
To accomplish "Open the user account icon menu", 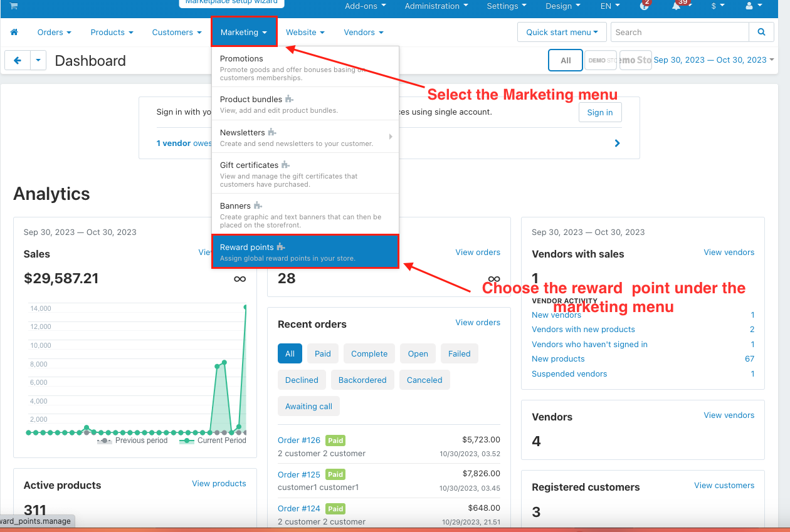I will [753, 6].
